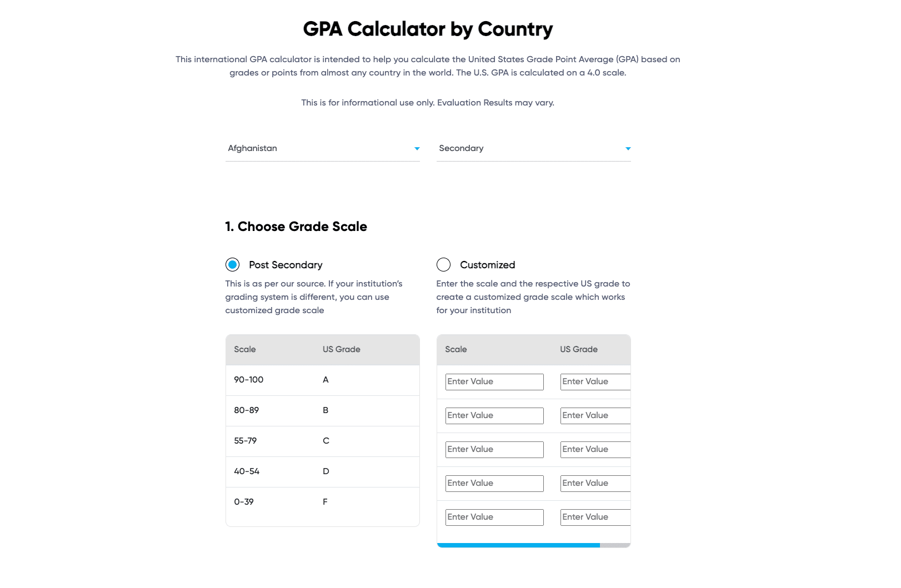The height and width of the screenshot is (588, 901).
Task: Click the bottom US Grade Enter Value field
Action: (594, 517)
